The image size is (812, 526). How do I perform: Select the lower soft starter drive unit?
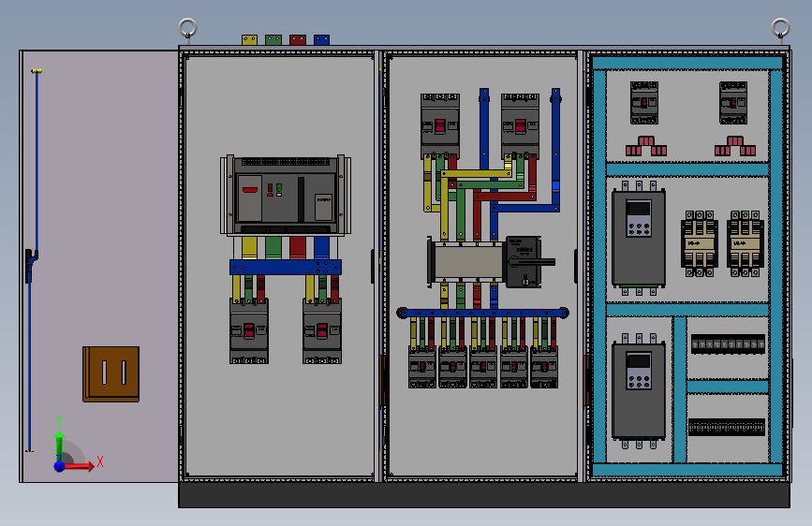(x=639, y=391)
